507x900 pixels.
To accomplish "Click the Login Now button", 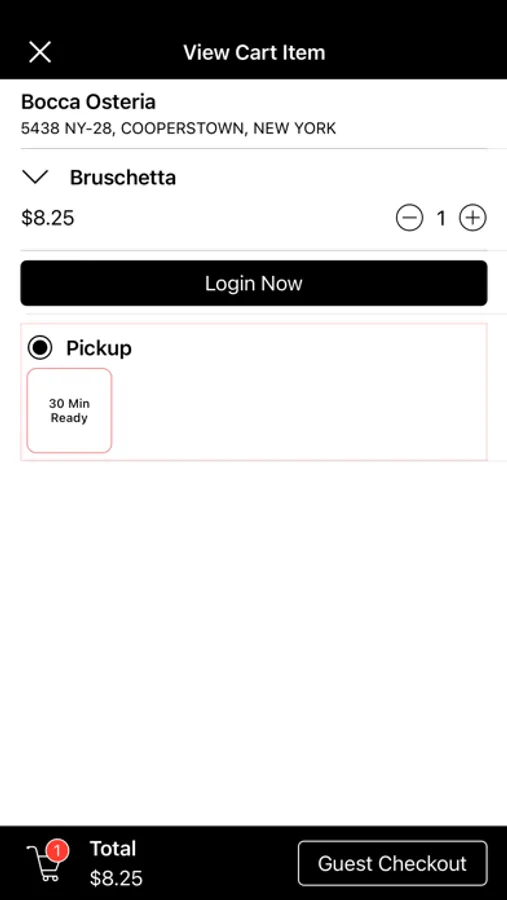I will (x=254, y=283).
